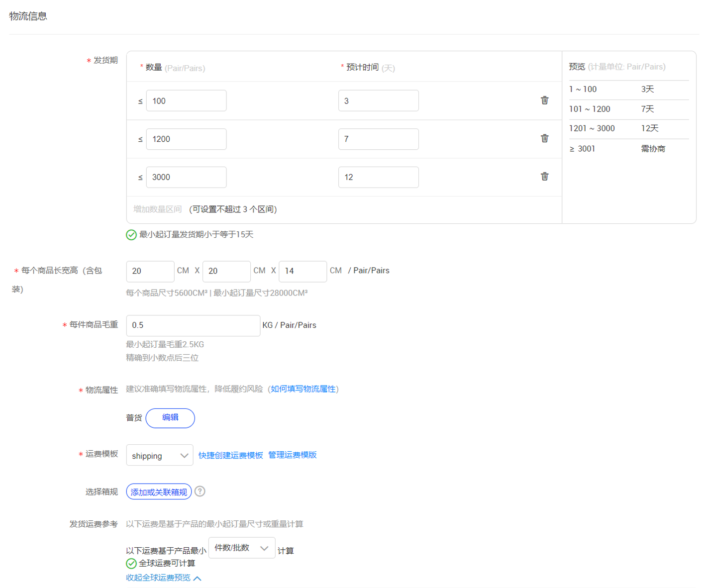
Task: Open the 快捷创建运费模板 link
Action: click(x=230, y=455)
